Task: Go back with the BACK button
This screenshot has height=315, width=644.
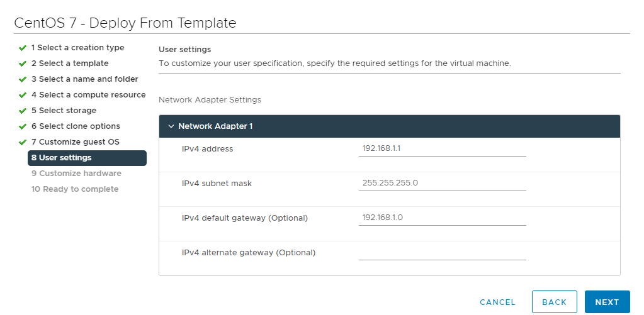Action: tap(555, 302)
